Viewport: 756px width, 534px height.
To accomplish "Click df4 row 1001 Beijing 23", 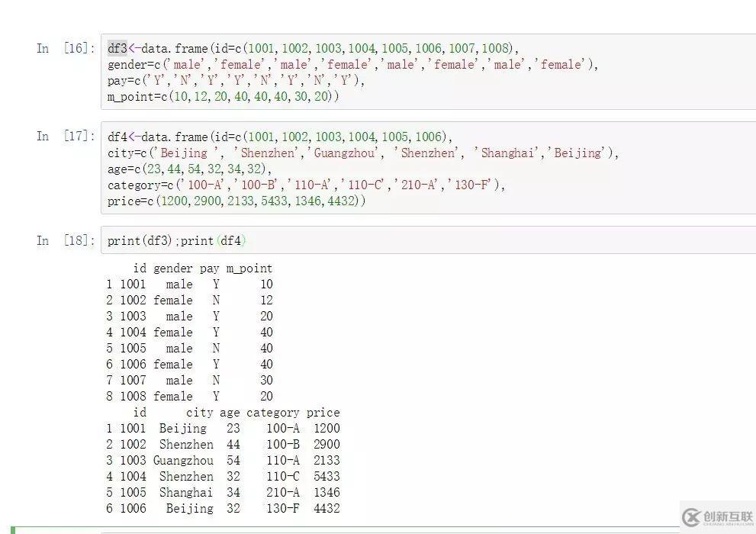I will click(x=224, y=429).
